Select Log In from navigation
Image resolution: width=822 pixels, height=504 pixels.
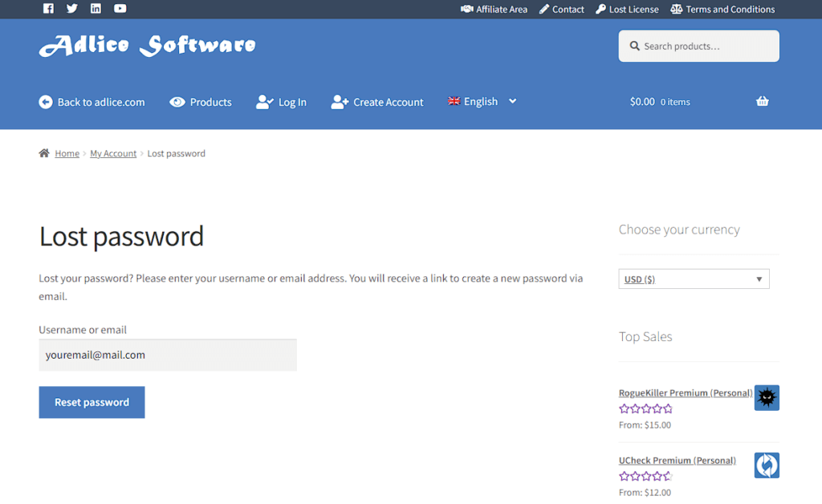(282, 102)
